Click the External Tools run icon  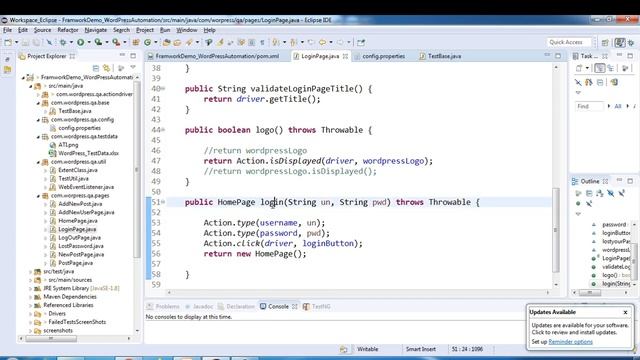point(116,42)
